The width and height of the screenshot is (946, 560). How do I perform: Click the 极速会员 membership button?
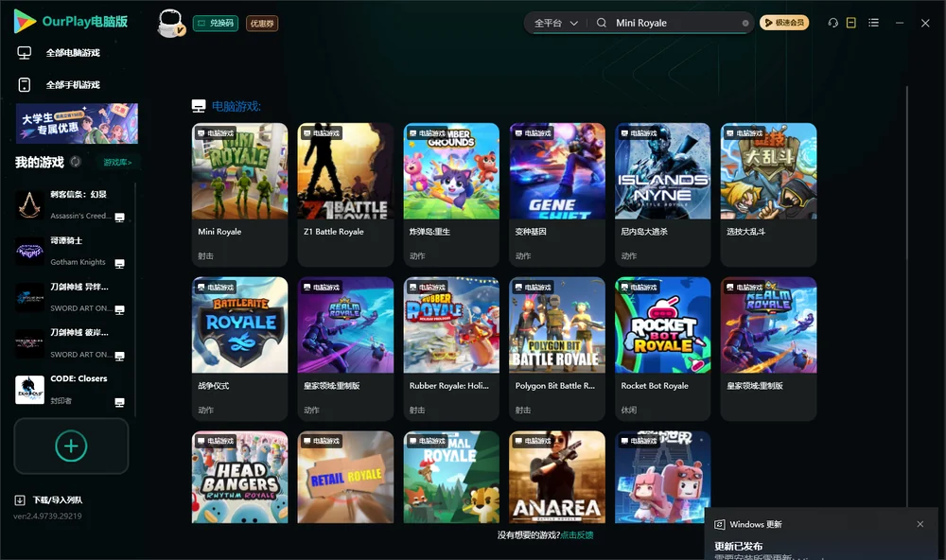[784, 23]
